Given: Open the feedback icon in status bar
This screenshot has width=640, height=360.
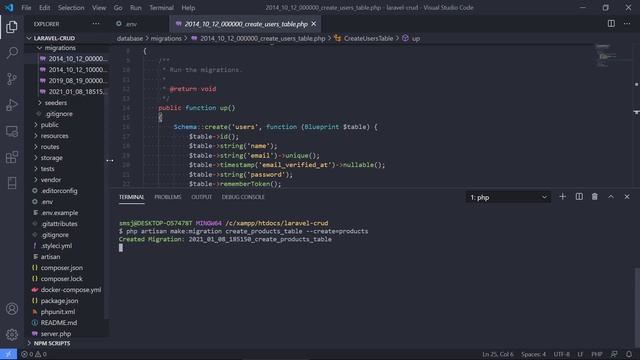Looking at the screenshot, I should [x=614, y=354].
